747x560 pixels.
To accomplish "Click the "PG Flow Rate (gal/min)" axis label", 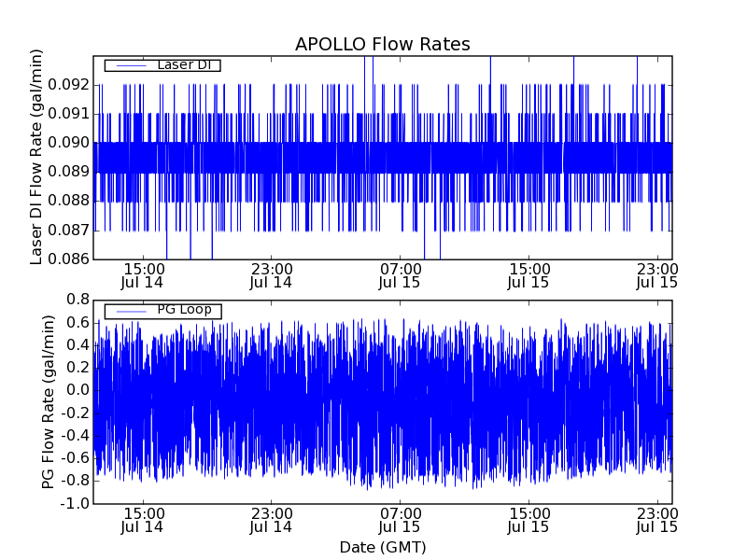I will pyautogui.click(x=47, y=401).
